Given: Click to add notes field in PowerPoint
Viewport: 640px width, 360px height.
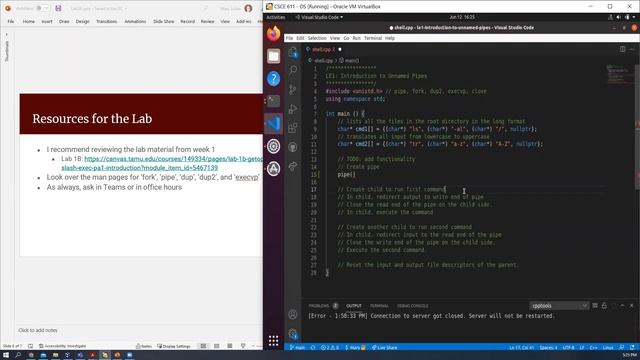Looking at the screenshot, I should click(x=38, y=330).
